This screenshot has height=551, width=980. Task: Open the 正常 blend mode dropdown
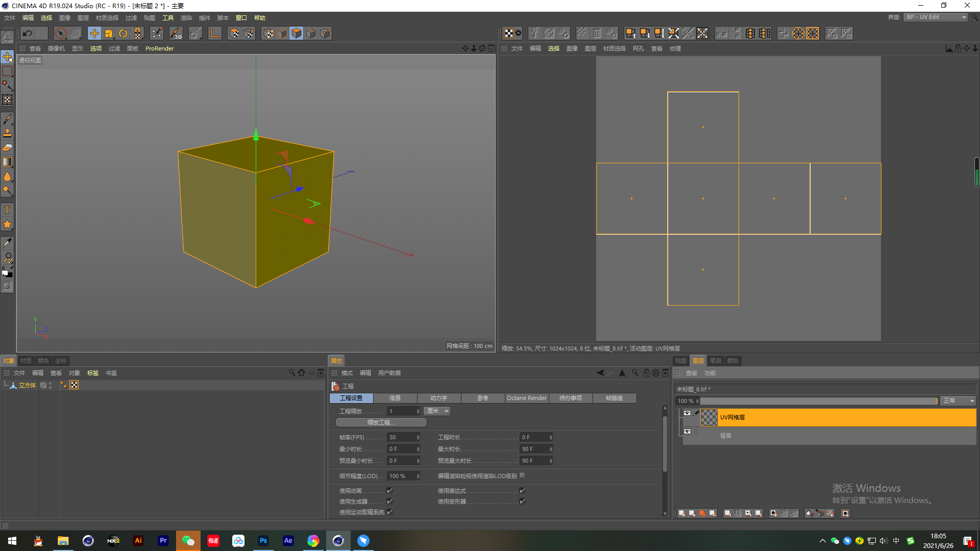[958, 401]
